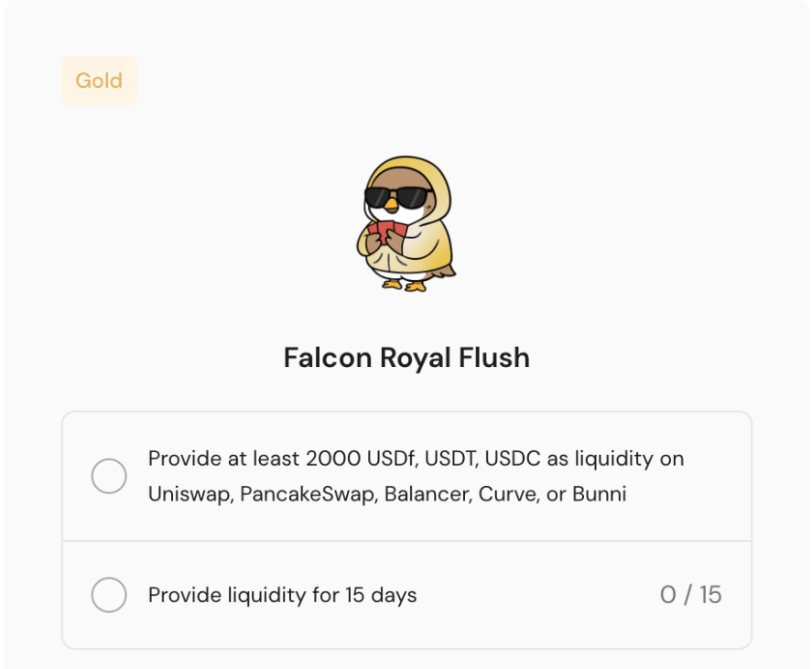812x669 pixels.
Task: Click the 0 / 15 progress counter
Action: pos(690,595)
